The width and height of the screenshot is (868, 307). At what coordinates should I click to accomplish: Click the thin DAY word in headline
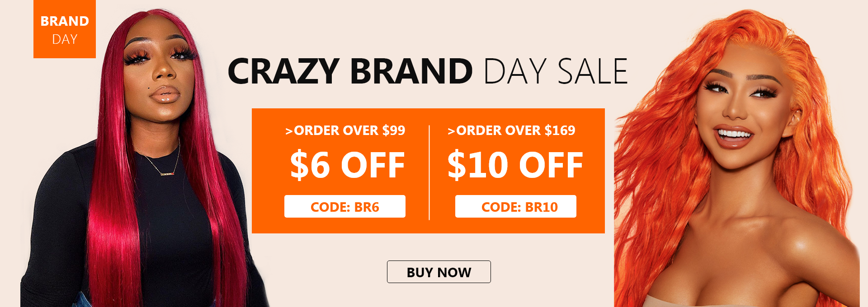[515, 71]
